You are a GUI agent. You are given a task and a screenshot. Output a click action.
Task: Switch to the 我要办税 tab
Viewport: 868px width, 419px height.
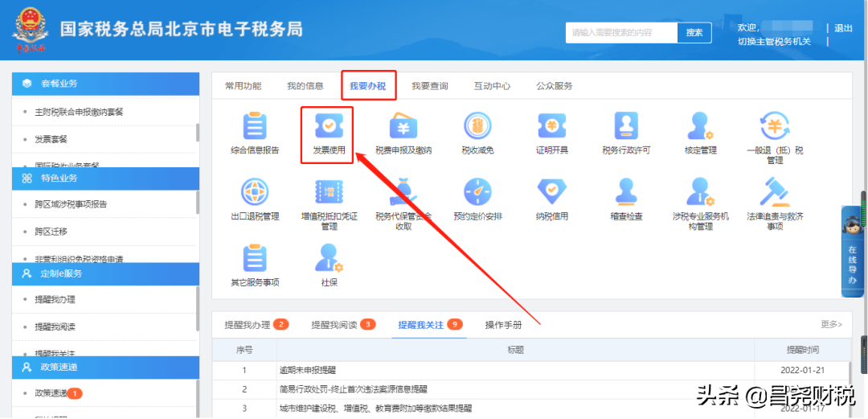[367, 86]
